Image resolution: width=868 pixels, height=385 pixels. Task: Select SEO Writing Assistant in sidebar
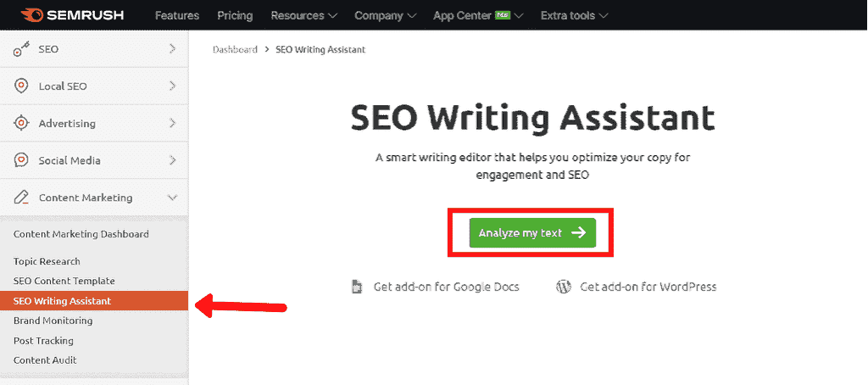(x=94, y=301)
